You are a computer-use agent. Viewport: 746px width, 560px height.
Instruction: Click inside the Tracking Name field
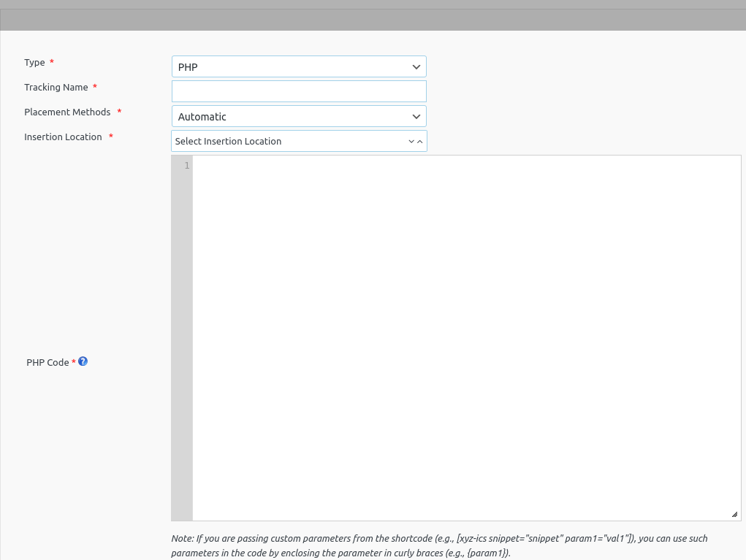coord(298,91)
